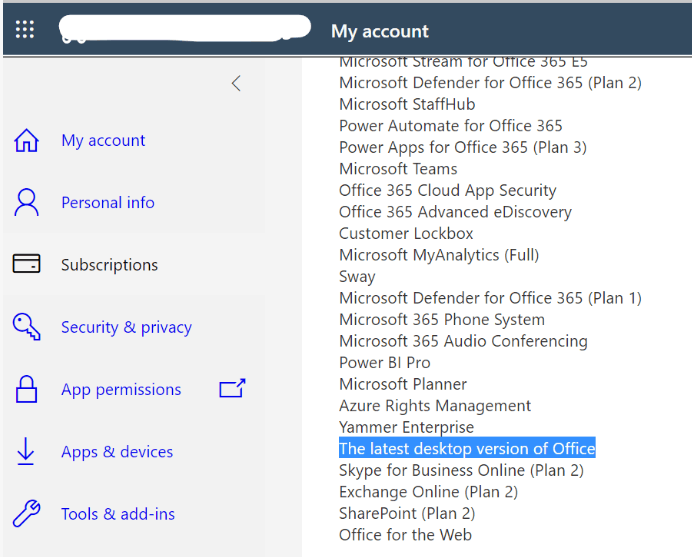The image size is (692, 557).
Task: Open App permissions link
Action: [x=121, y=390]
